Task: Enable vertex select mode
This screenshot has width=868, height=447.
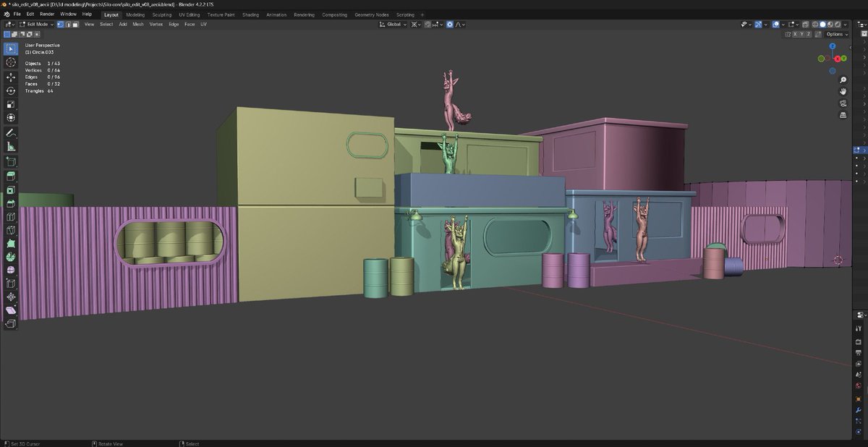Action: click(61, 25)
